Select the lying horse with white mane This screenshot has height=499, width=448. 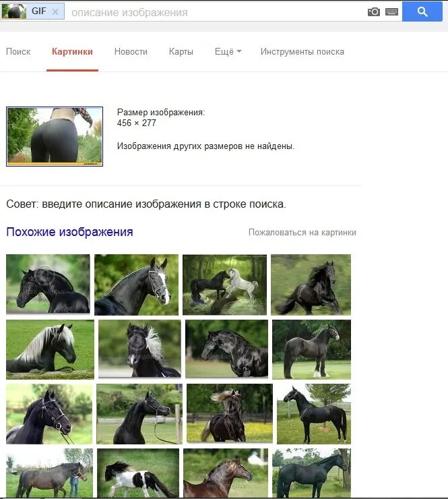pyautogui.click(x=50, y=349)
